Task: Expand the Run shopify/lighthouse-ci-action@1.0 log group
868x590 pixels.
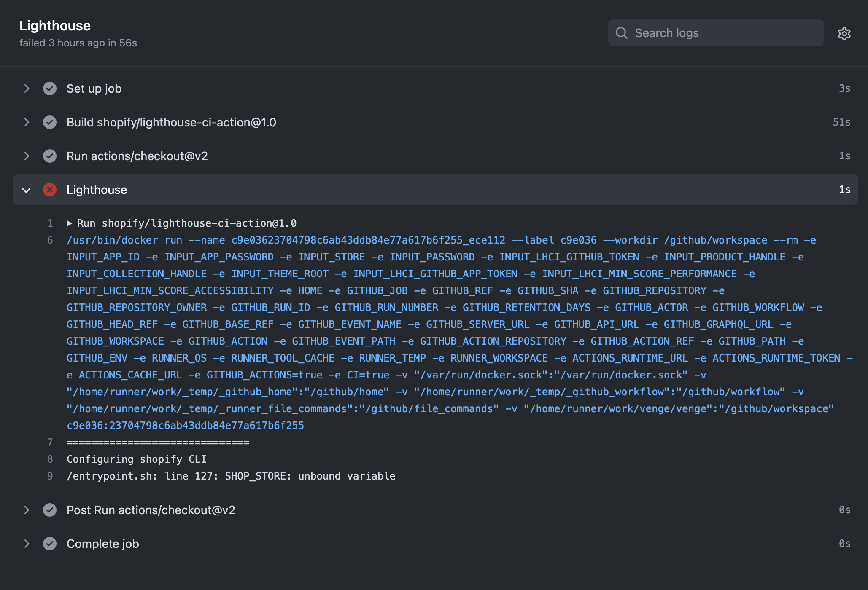Action: pyautogui.click(x=70, y=223)
